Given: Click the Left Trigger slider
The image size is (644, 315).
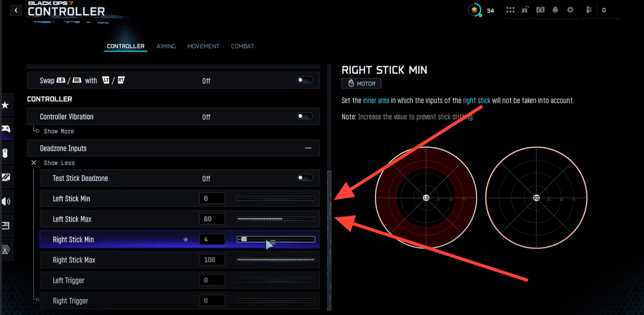Looking at the screenshot, I should pos(276,280).
